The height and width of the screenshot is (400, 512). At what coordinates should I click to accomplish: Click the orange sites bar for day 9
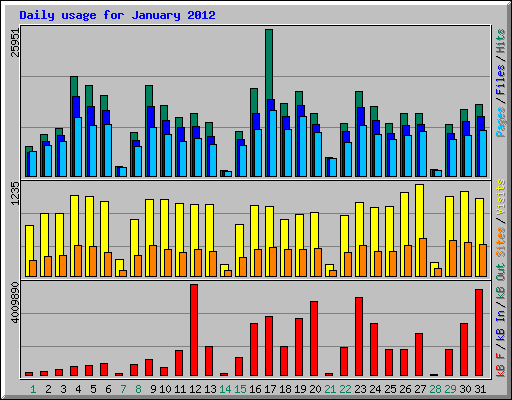[153, 261]
